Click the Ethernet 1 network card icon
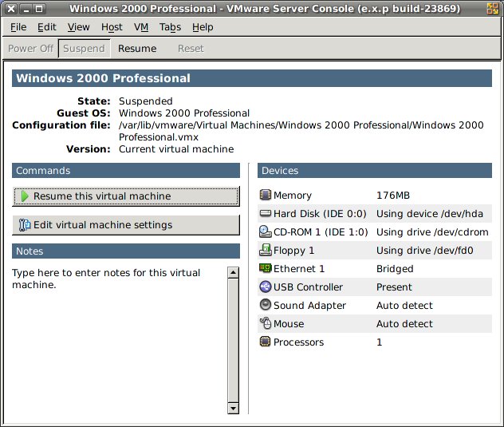The height and width of the screenshot is (427, 504). click(x=266, y=269)
